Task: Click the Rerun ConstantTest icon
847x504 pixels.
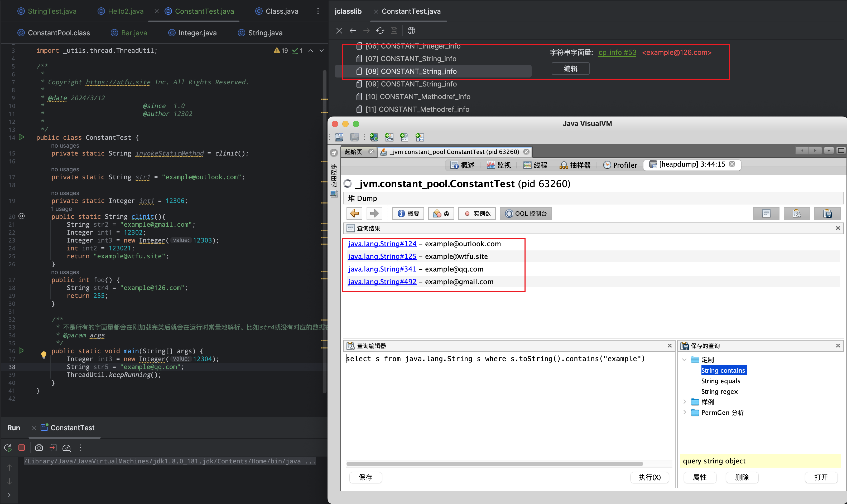Action: click(x=8, y=448)
